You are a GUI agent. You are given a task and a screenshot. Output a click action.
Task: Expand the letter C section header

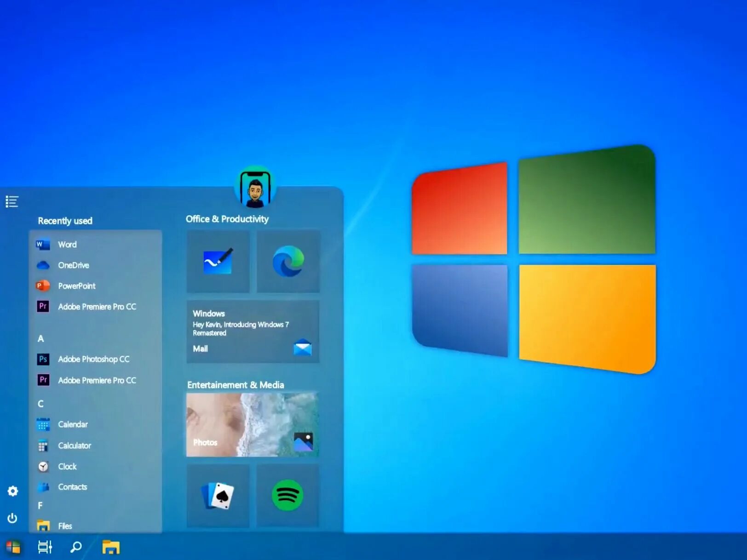[x=40, y=404]
